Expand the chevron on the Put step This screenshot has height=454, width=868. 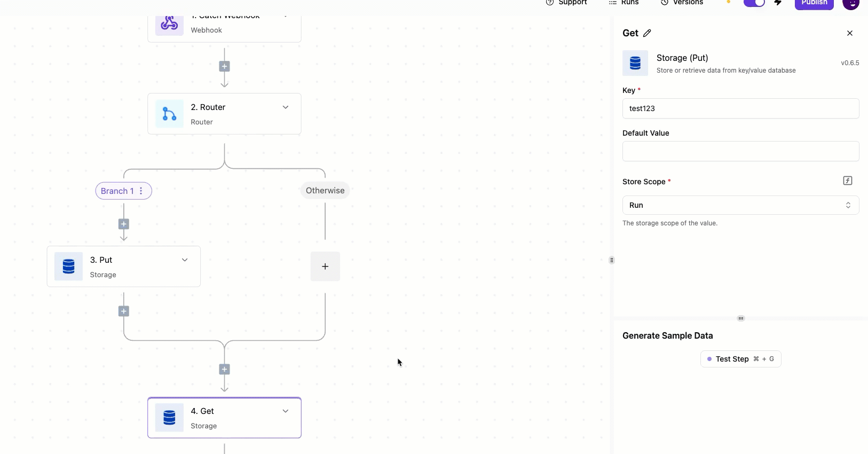tap(185, 260)
